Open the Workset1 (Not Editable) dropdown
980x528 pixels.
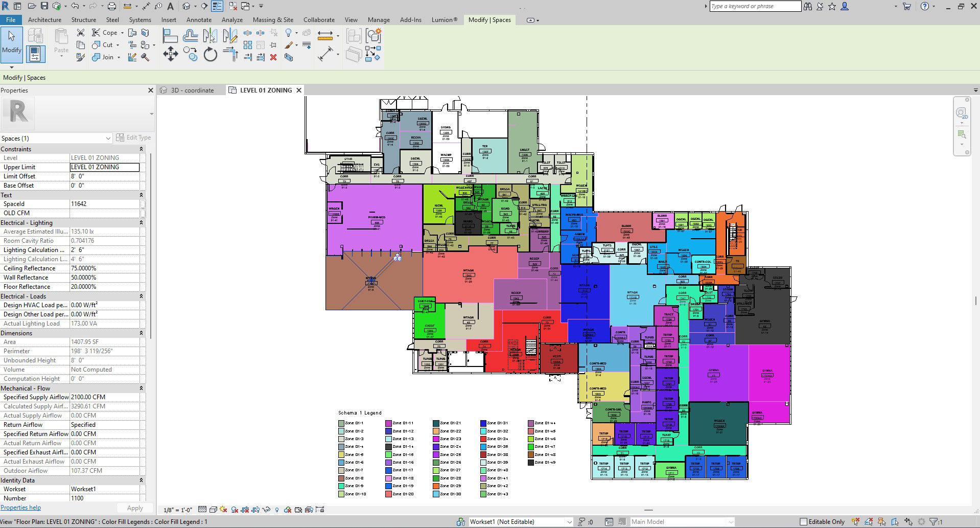(569, 522)
